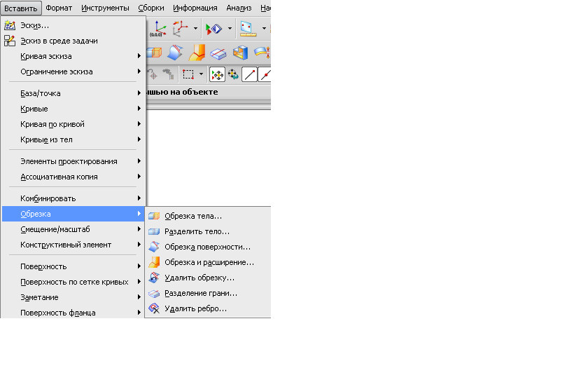Click the Обрезка и расширение icon

click(154, 262)
